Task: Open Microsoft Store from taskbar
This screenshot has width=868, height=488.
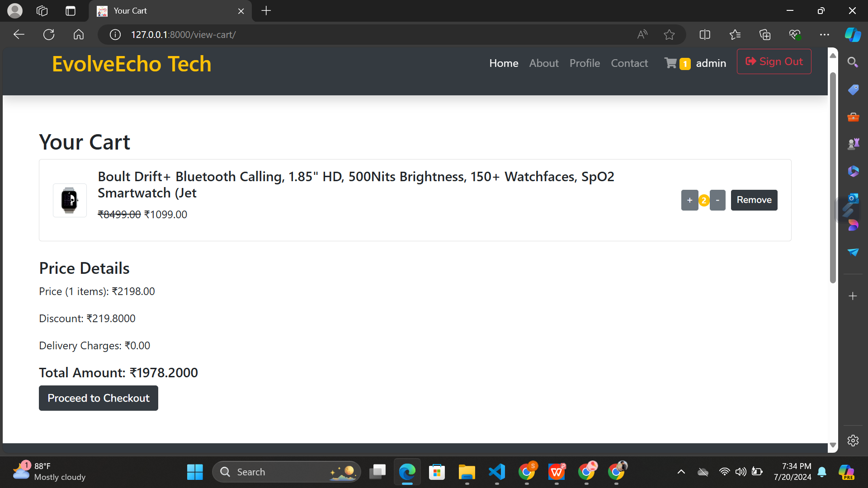Action: pos(437,472)
